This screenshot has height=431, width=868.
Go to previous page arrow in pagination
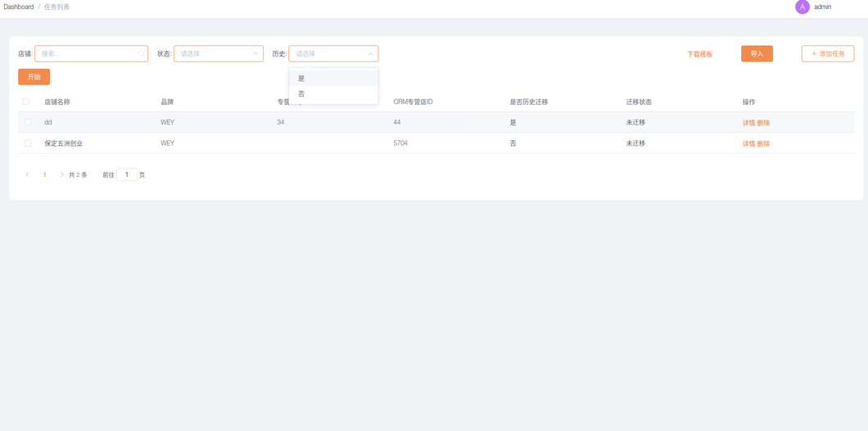coord(27,175)
